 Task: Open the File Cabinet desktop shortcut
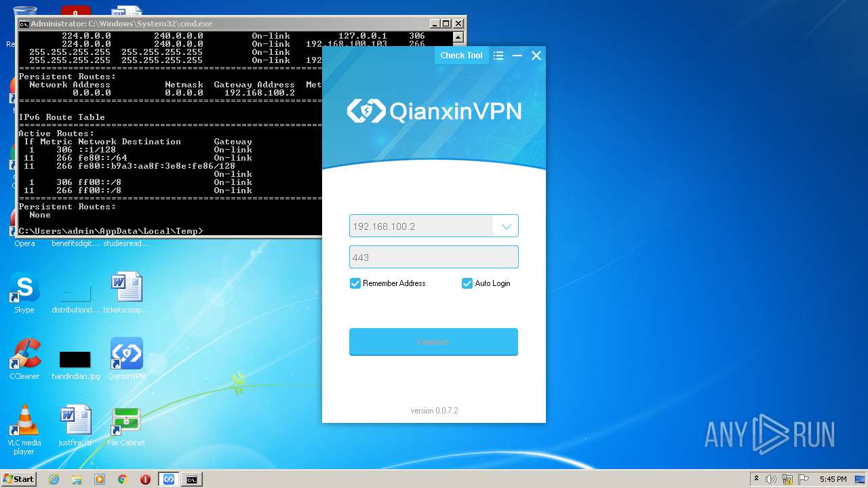click(x=127, y=425)
